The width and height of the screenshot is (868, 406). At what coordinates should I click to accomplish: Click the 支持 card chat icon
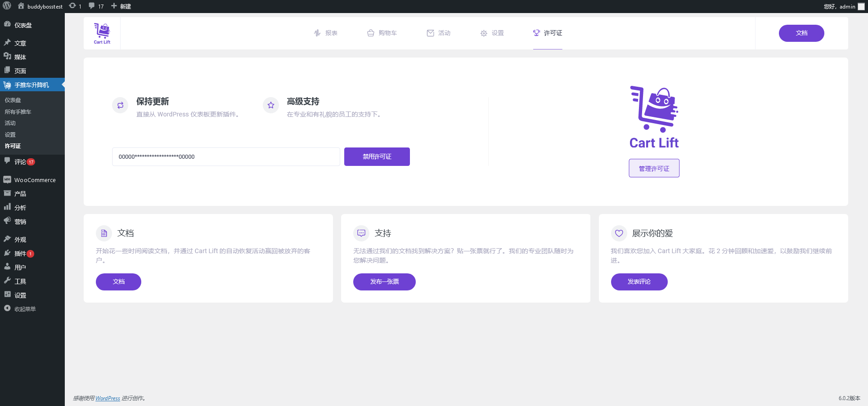[x=361, y=233]
